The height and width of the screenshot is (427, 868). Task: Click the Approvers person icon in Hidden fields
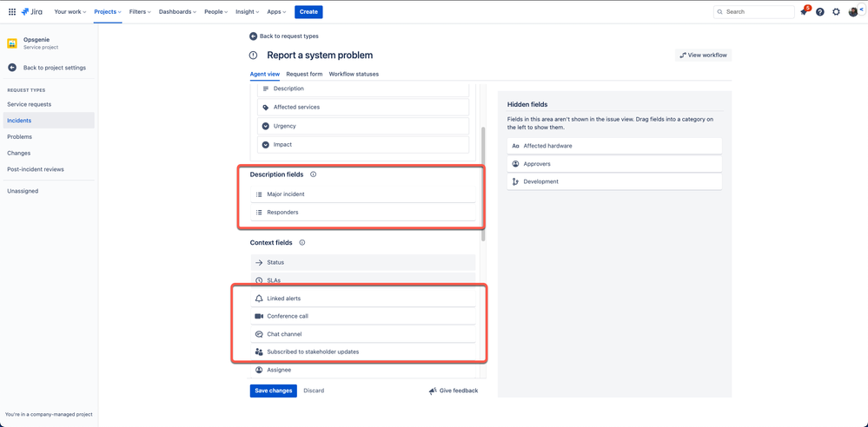515,164
